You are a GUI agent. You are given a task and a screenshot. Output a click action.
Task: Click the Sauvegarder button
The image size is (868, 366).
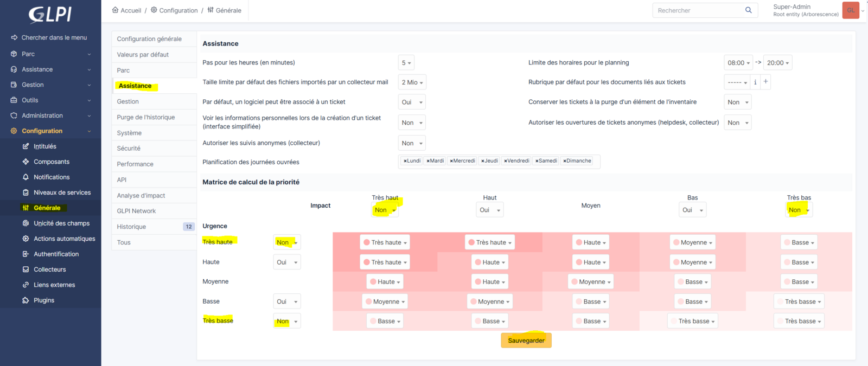[x=526, y=341]
